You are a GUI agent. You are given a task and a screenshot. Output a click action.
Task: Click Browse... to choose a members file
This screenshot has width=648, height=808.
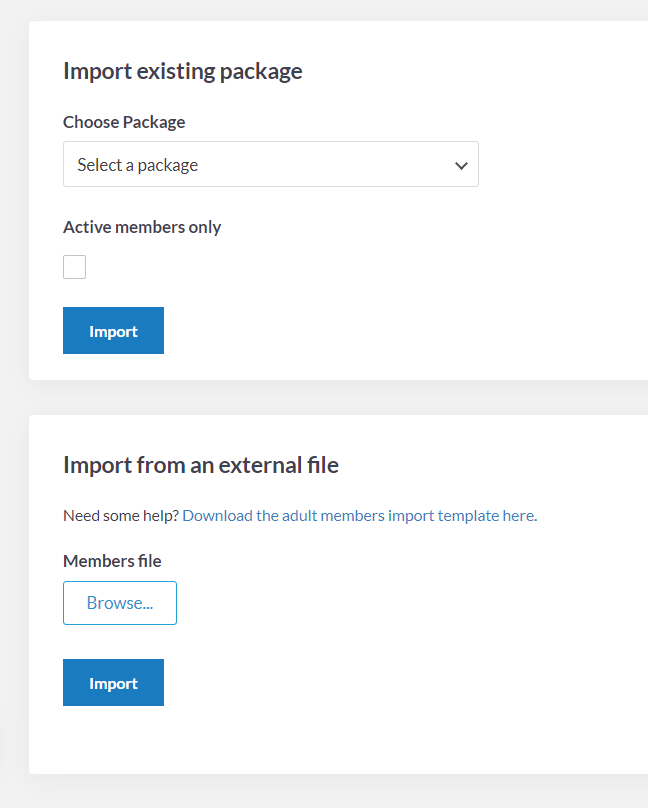tap(120, 603)
